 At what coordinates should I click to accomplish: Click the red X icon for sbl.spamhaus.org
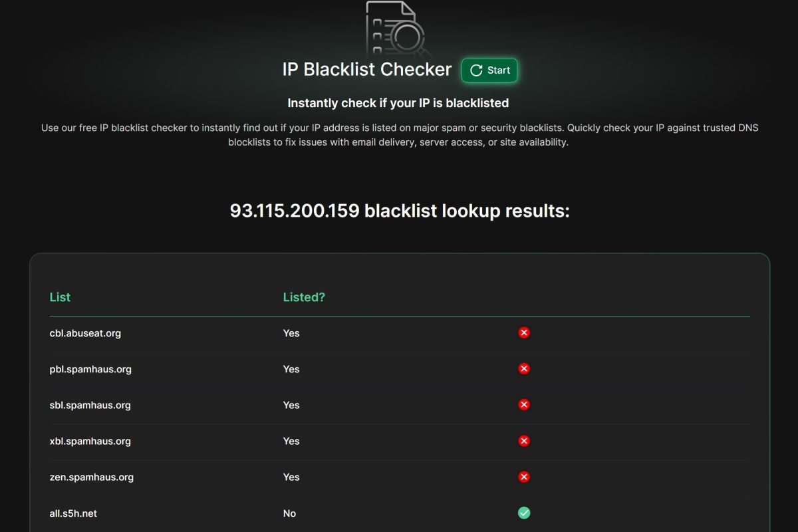tap(524, 404)
